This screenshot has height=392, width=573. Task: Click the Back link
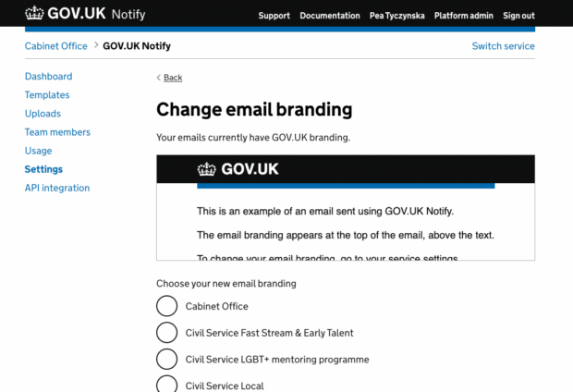173,78
